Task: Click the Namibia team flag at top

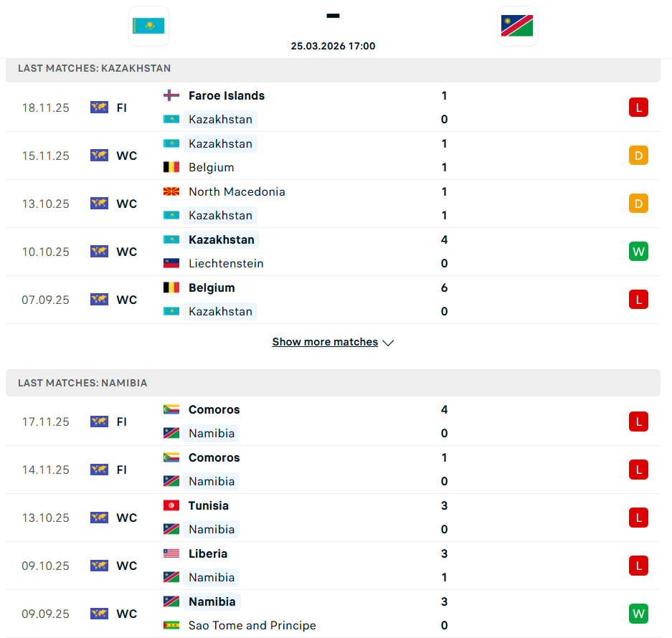Action: tap(517, 27)
